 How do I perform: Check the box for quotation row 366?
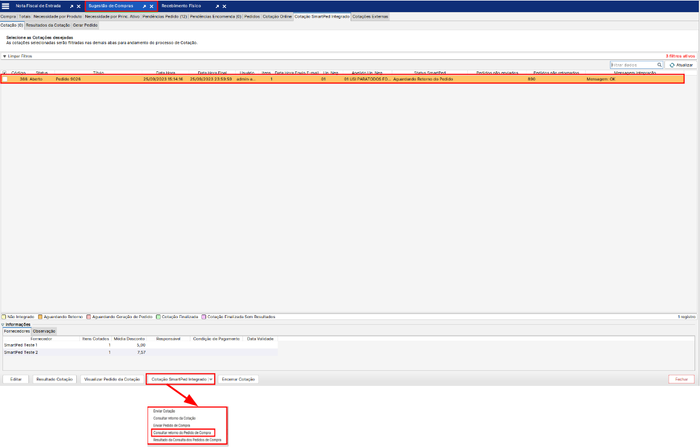[5, 78]
